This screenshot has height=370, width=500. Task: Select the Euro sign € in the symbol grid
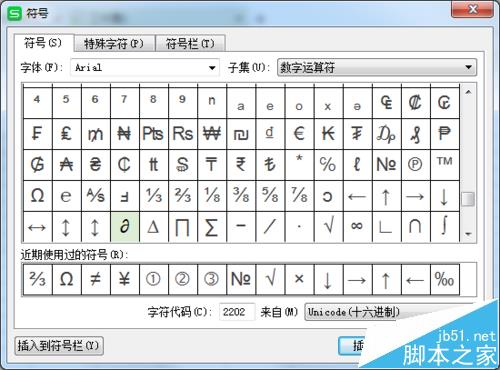click(x=299, y=134)
